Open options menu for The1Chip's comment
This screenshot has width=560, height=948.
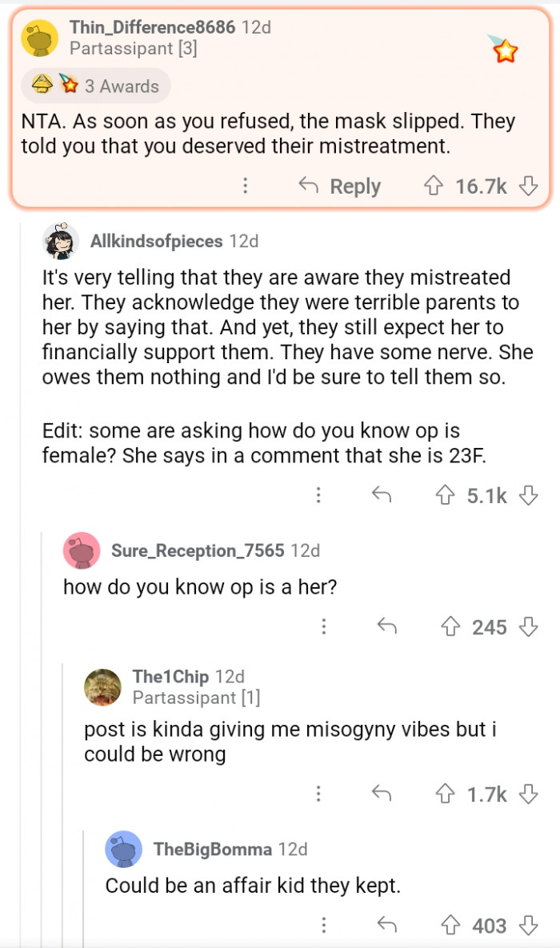[318, 794]
